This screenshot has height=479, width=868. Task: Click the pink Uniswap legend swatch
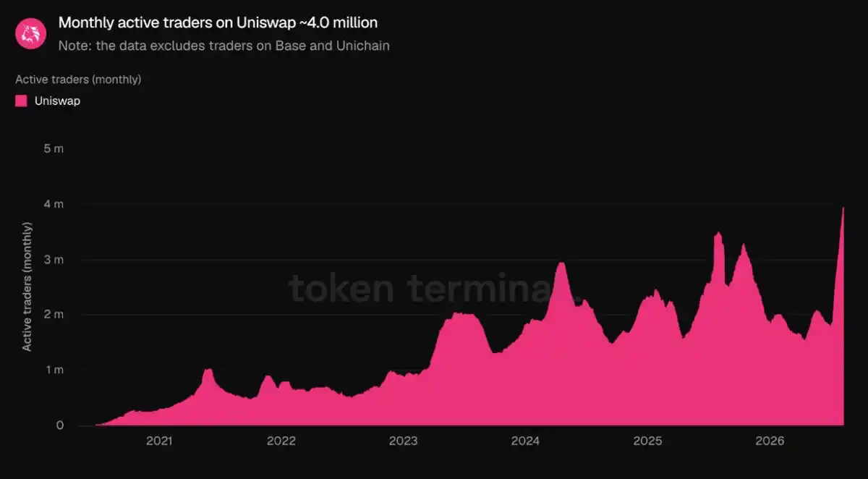[x=22, y=101]
